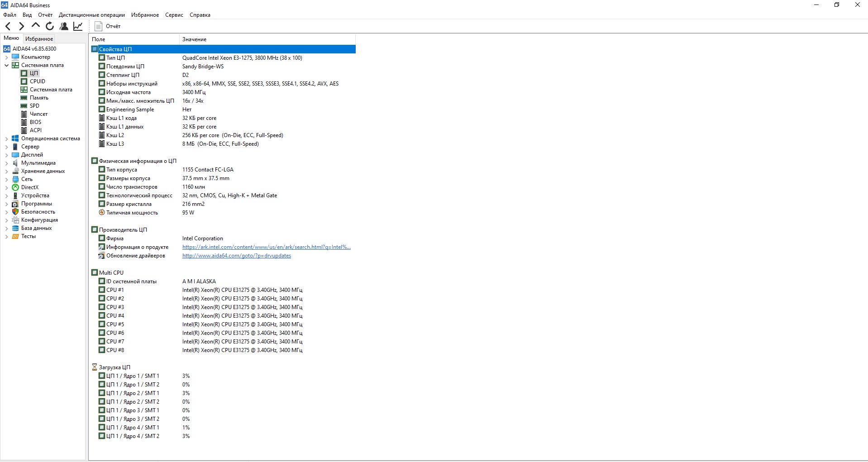Open the Чипсет chipset tree item

(38, 114)
